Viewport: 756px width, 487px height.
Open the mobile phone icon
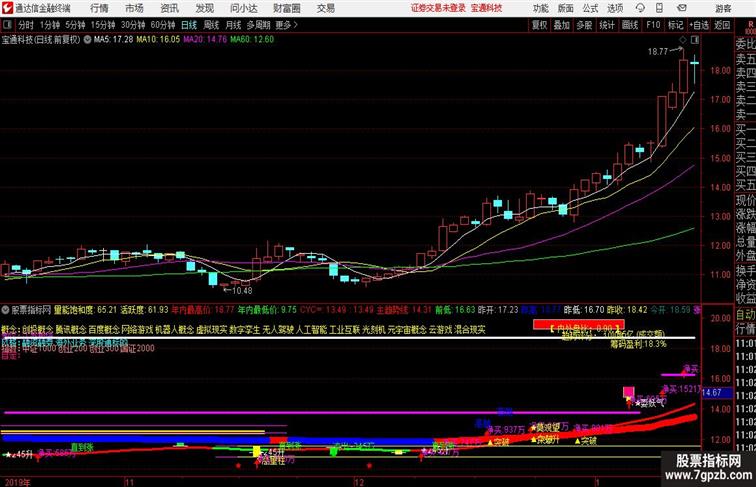click(x=659, y=8)
